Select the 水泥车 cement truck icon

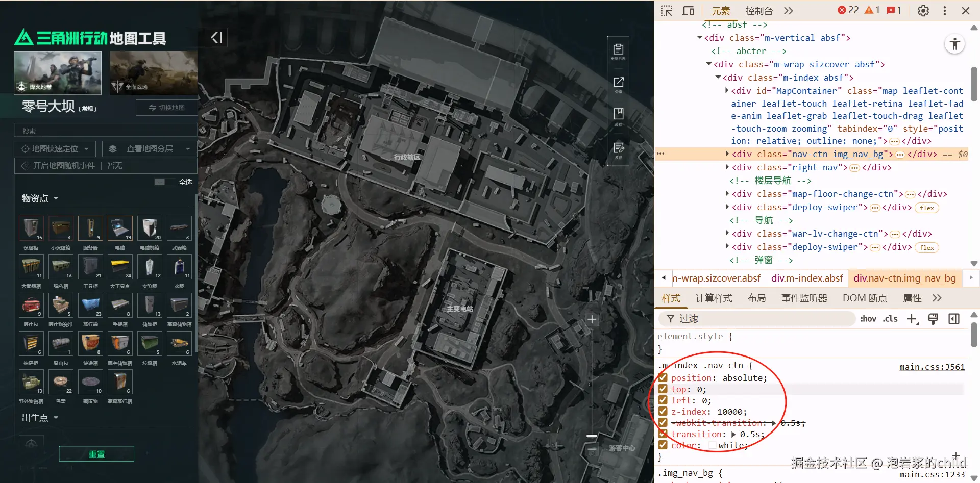(179, 343)
